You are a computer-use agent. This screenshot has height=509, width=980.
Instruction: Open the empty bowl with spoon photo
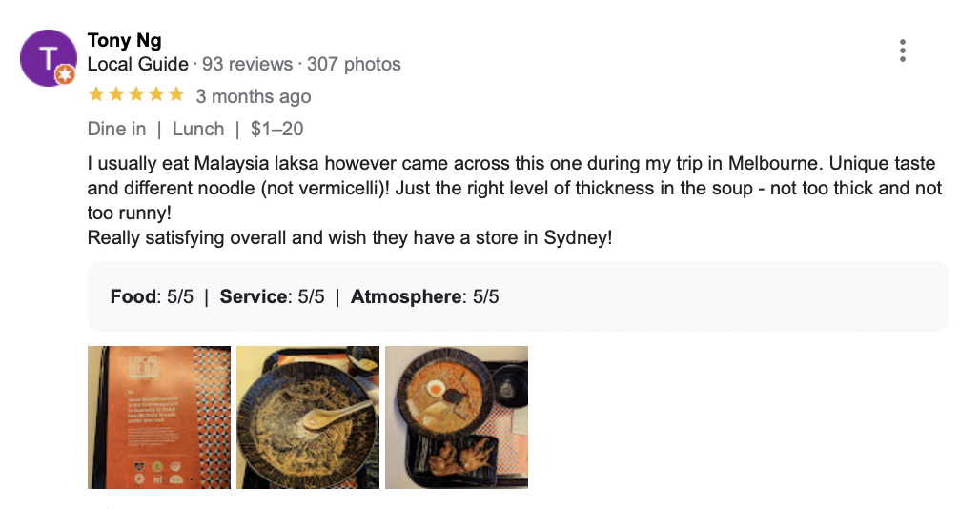point(308,417)
